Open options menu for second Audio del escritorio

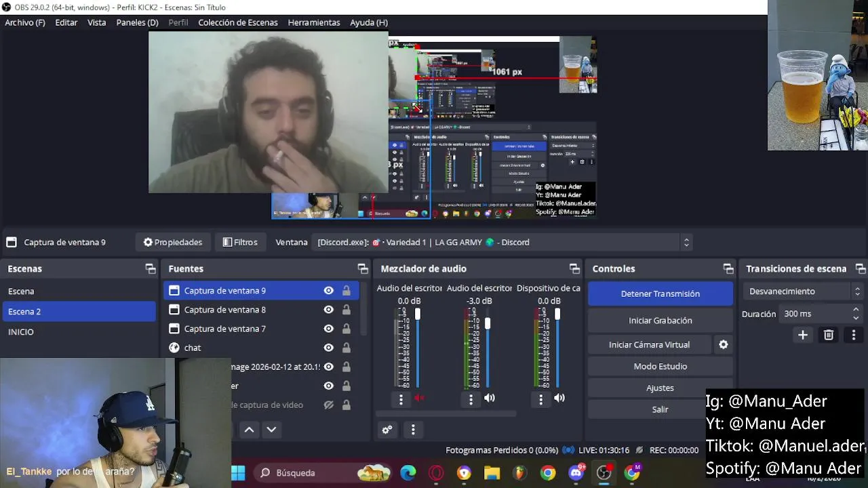click(x=471, y=400)
